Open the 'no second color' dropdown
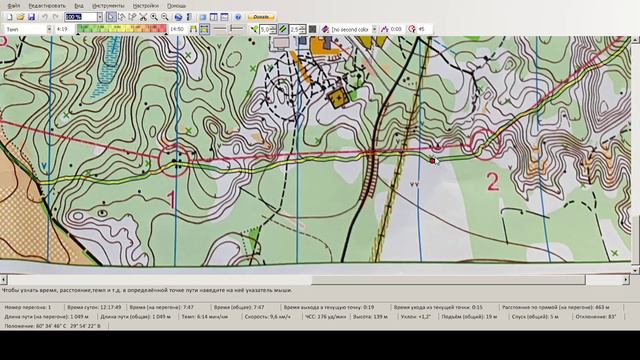The height and width of the screenshot is (360, 640). [x=374, y=29]
